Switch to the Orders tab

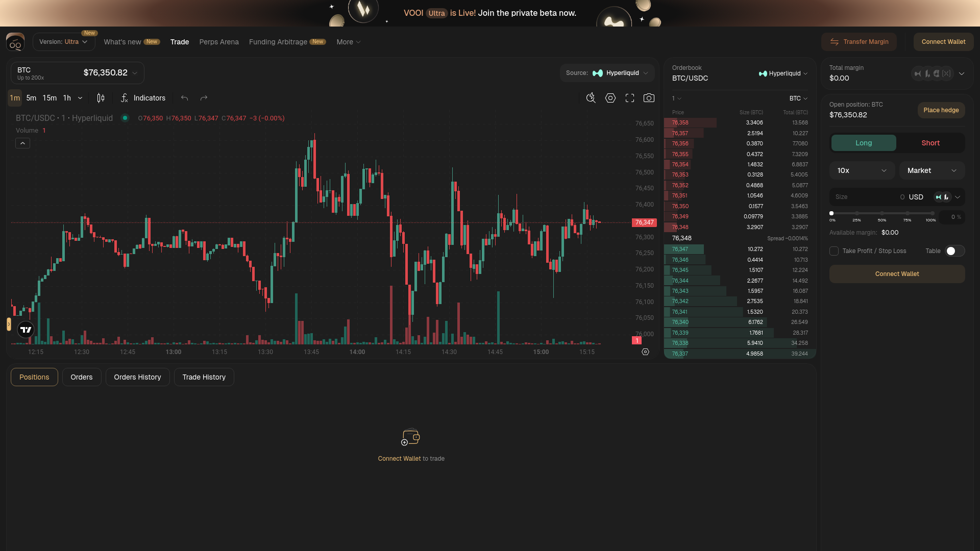click(82, 377)
